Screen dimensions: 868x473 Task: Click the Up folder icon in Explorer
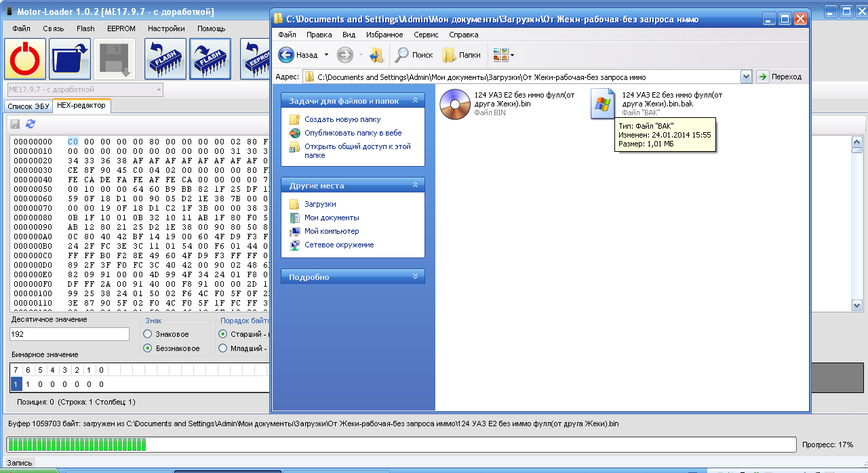coord(376,55)
